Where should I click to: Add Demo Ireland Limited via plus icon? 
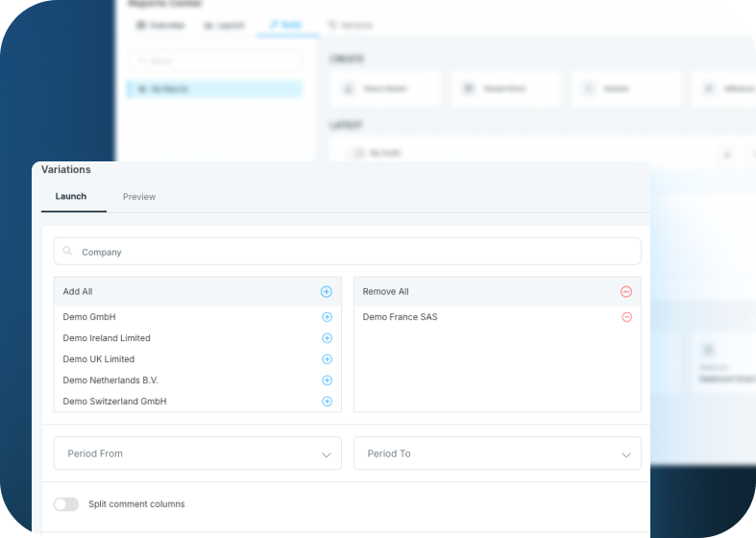327,338
